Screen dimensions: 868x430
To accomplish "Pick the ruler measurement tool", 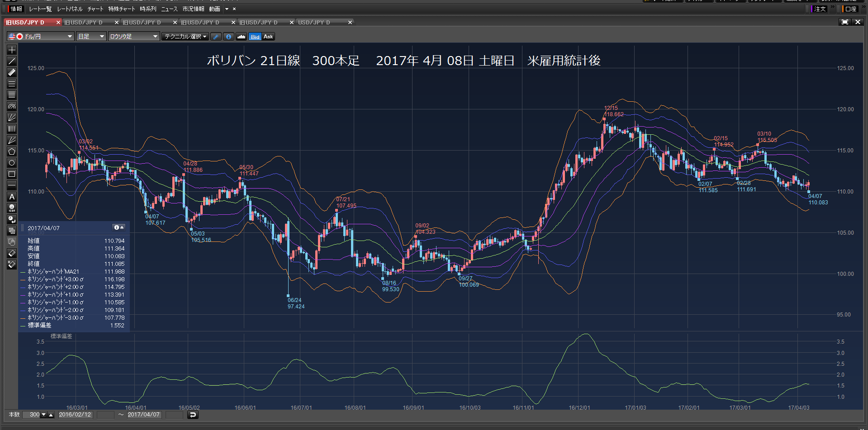I will coord(12,72).
